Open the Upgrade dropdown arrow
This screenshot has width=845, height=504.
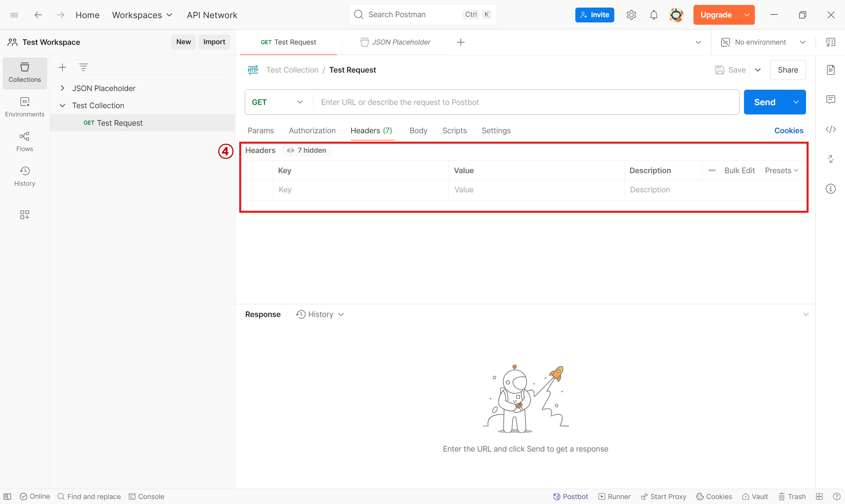[747, 15]
